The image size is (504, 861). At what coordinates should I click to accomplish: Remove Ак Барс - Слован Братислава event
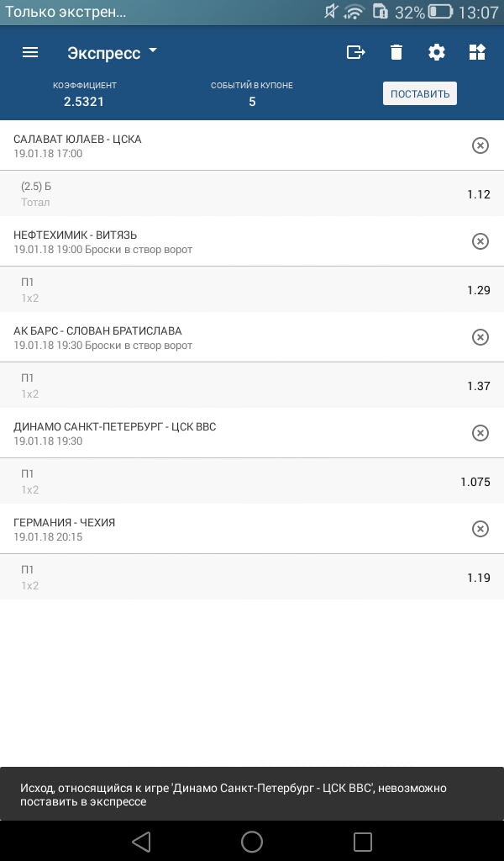coord(480,337)
